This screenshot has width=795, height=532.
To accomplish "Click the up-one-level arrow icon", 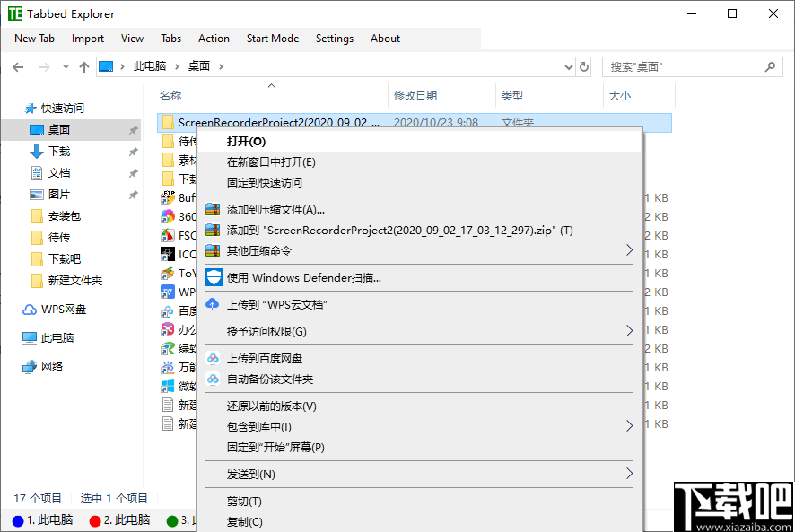I will (83, 66).
